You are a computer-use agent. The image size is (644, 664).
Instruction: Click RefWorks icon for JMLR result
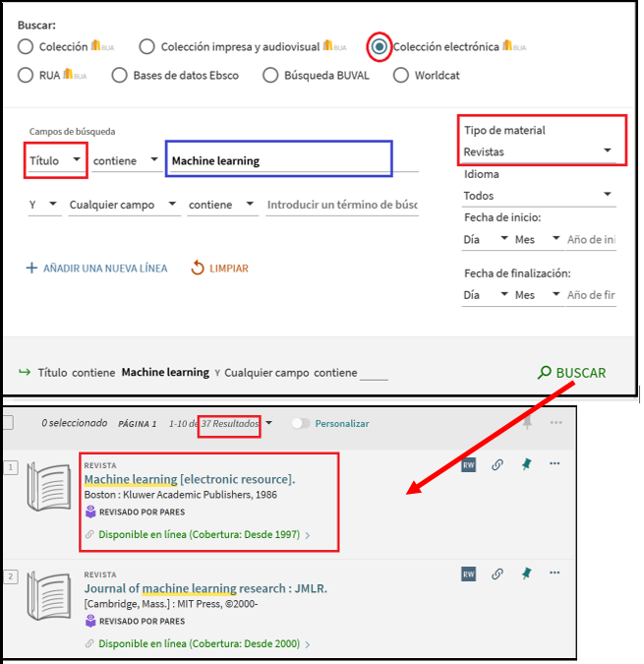coord(469,573)
